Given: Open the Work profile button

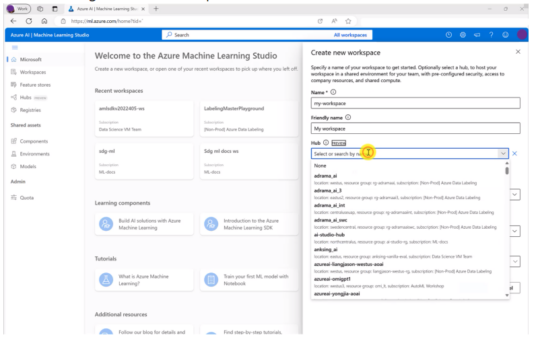Looking at the screenshot, I should pos(19,9).
